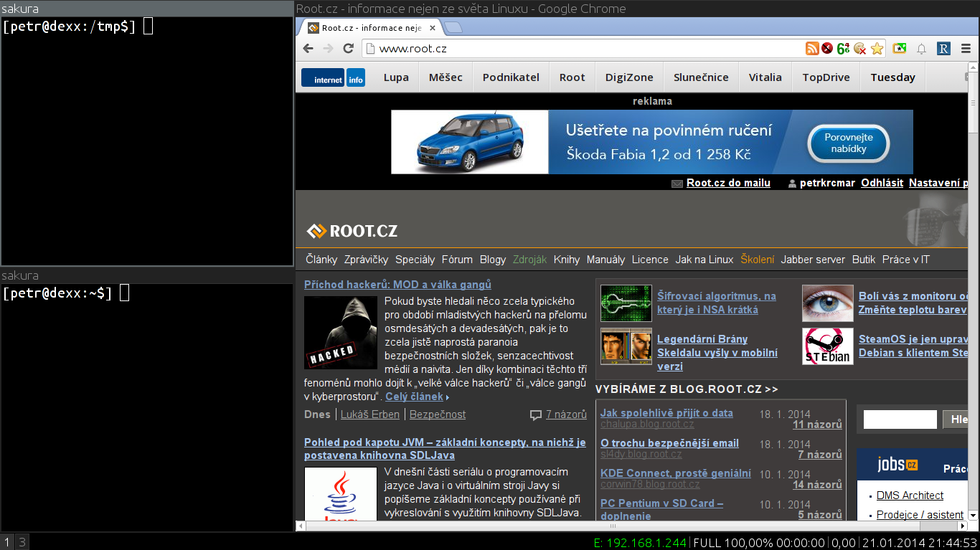Click the blocked cookie icon in address bar
The height and width of the screenshot is (550, 980).
[x=859, y=49]
